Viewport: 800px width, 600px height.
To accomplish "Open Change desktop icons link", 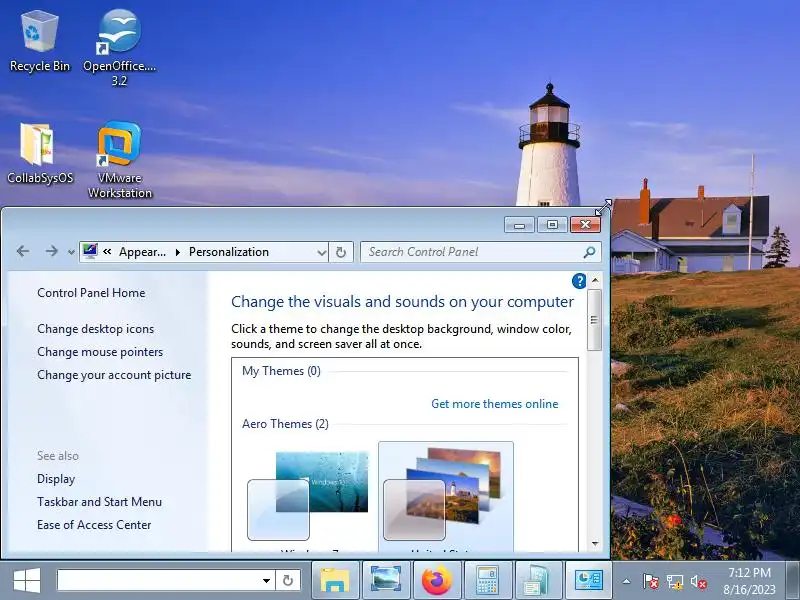I will 95,329.
